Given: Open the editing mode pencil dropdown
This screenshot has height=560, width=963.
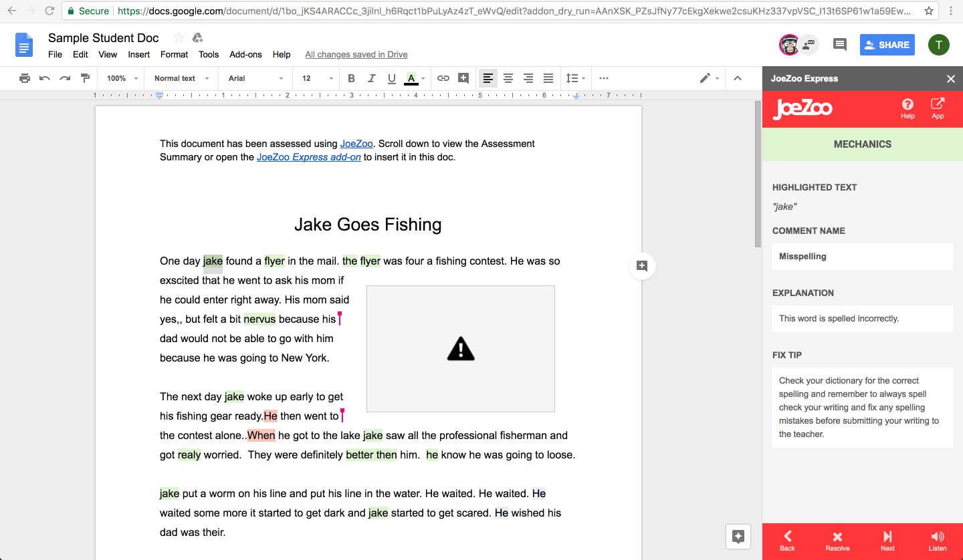Looking at the screenshot, I should tap(709, 78).
